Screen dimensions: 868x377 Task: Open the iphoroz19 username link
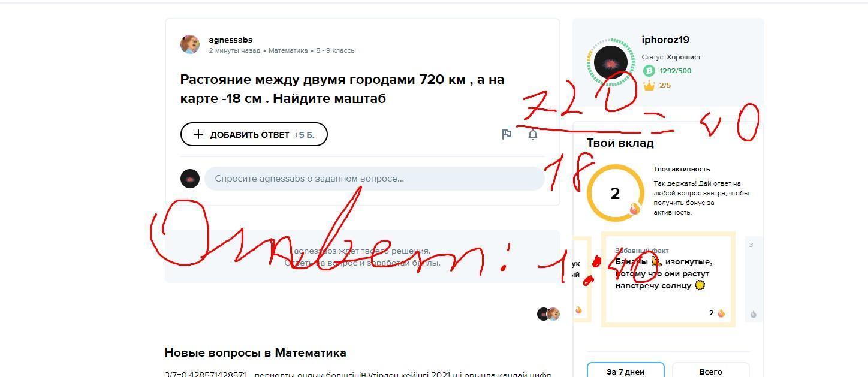tap(665, 40)
